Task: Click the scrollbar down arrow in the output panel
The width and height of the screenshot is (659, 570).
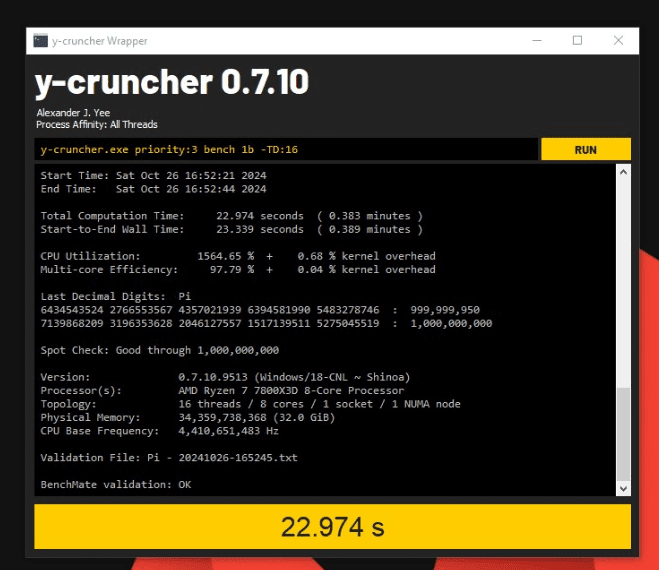Action: [x=623, y=488]
